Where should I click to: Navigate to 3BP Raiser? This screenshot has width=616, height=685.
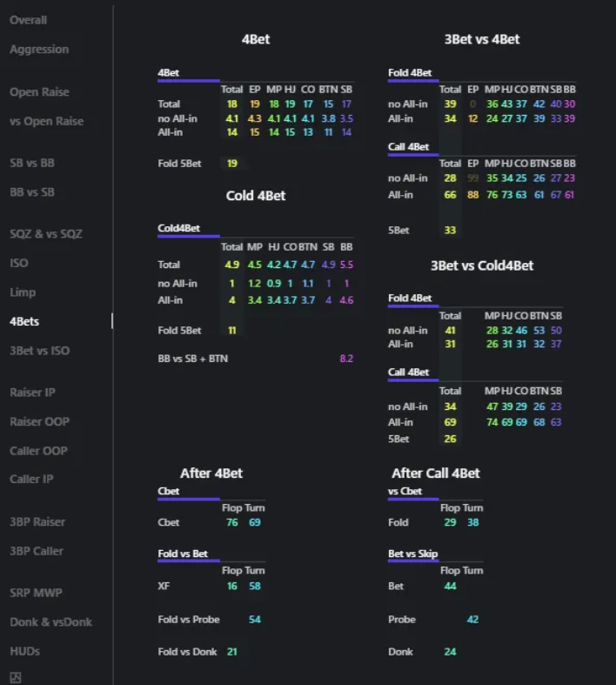pyautogui.click(x=37, y=521)
